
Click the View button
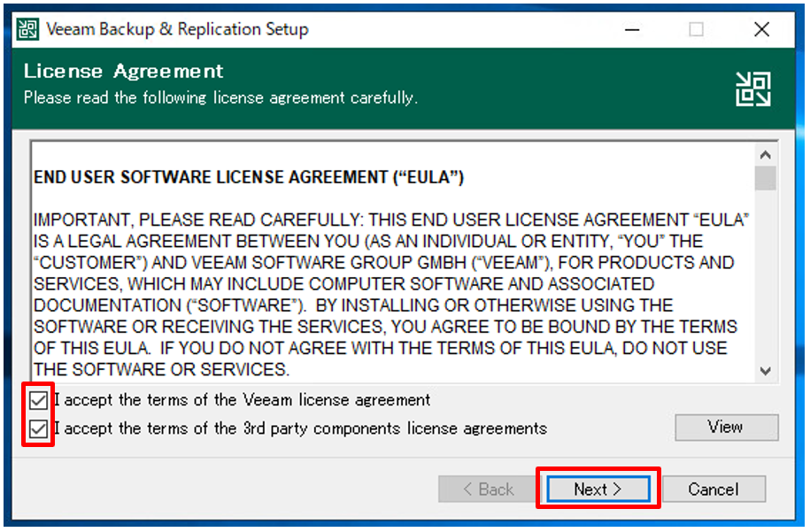[726, 428]
